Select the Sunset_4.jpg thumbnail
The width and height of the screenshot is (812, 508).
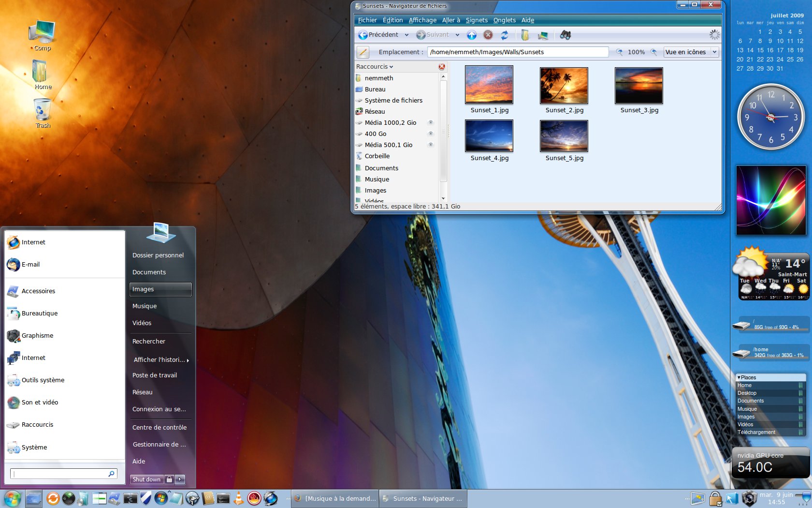click(489, 136)
